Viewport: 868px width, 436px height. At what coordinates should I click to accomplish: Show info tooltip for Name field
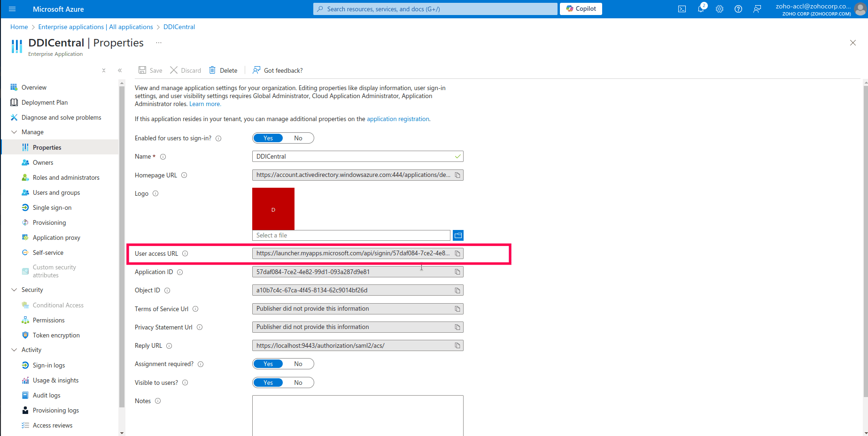click(x=163, y=157)
